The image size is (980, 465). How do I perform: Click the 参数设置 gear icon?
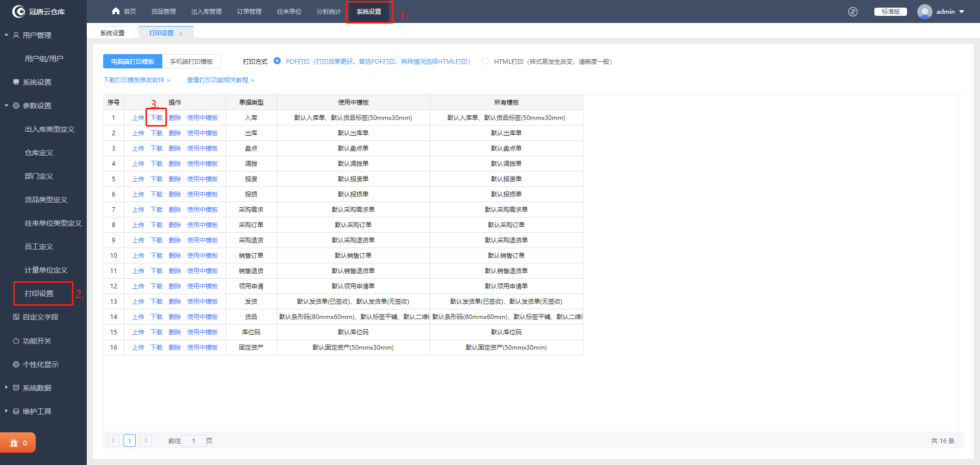tap(16, 106)
